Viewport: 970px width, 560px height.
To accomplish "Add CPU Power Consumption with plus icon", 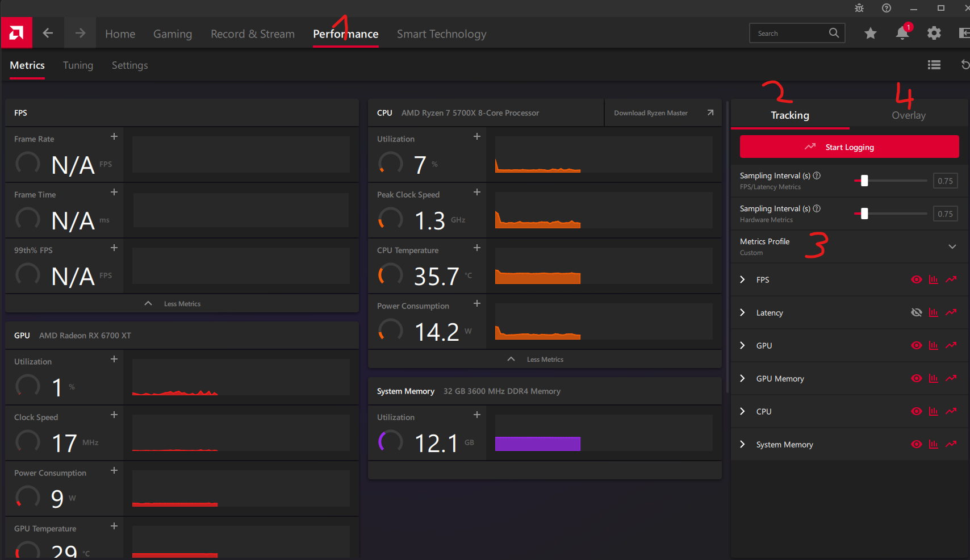I will point(477,303).
